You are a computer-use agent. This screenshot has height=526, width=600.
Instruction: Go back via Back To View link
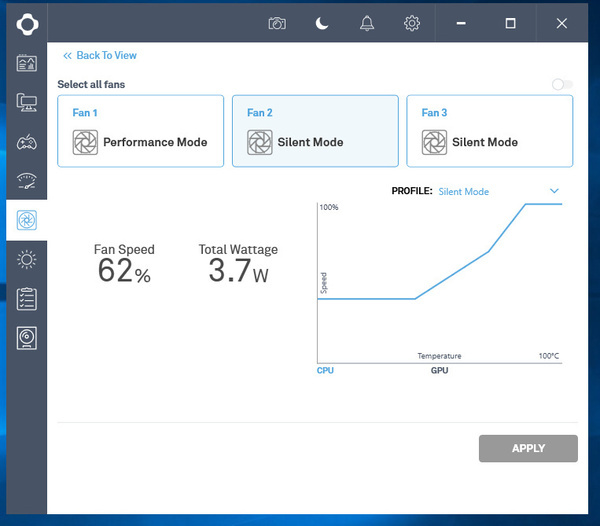coord(100,56)
